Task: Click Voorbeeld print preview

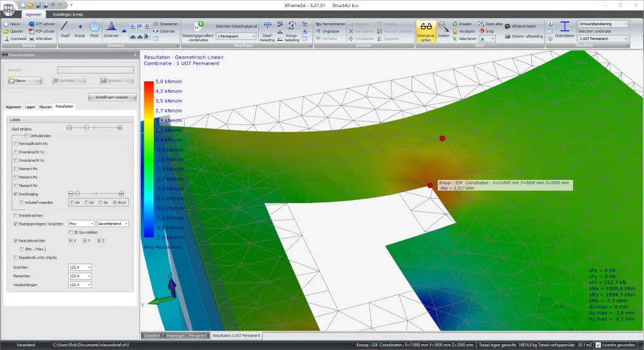Action: point(15,39)
